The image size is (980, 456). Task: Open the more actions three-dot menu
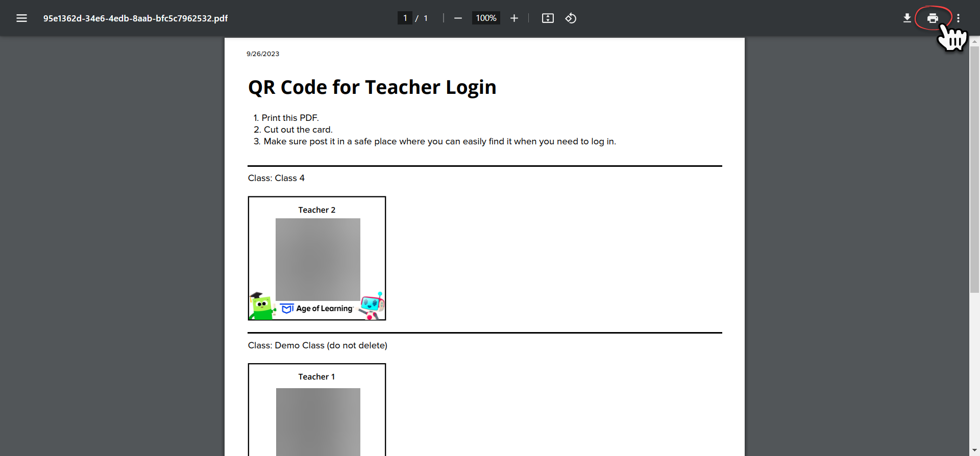pyautogui.click(x=958, y=18)
